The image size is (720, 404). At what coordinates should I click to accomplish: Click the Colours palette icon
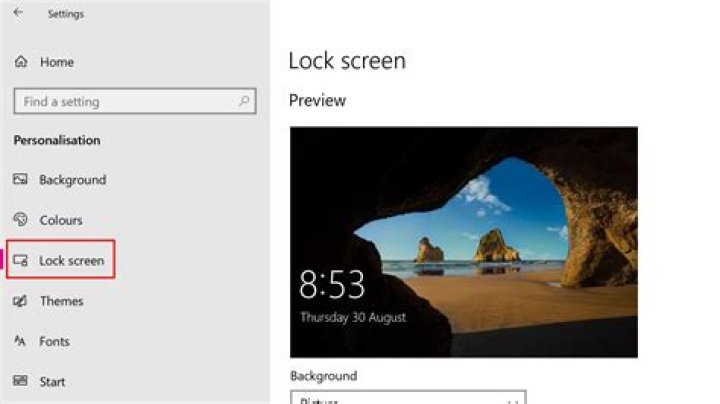tap(21, 220)
